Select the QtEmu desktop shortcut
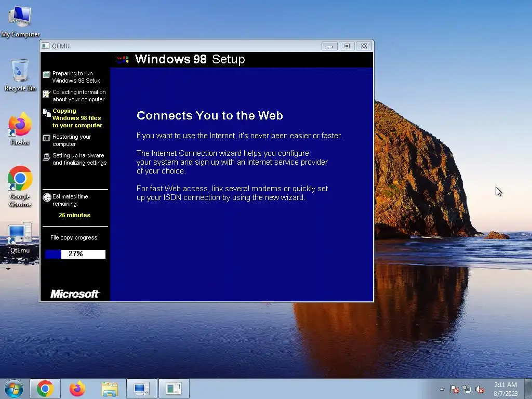This screenshot has width=532, height=399. coord(20,238)
